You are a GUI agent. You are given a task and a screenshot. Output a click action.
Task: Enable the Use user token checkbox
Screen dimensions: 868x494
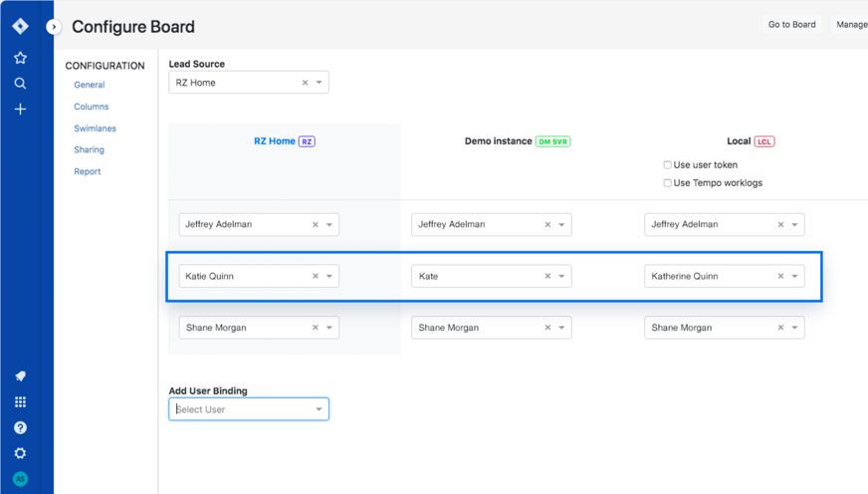[667, 165]
